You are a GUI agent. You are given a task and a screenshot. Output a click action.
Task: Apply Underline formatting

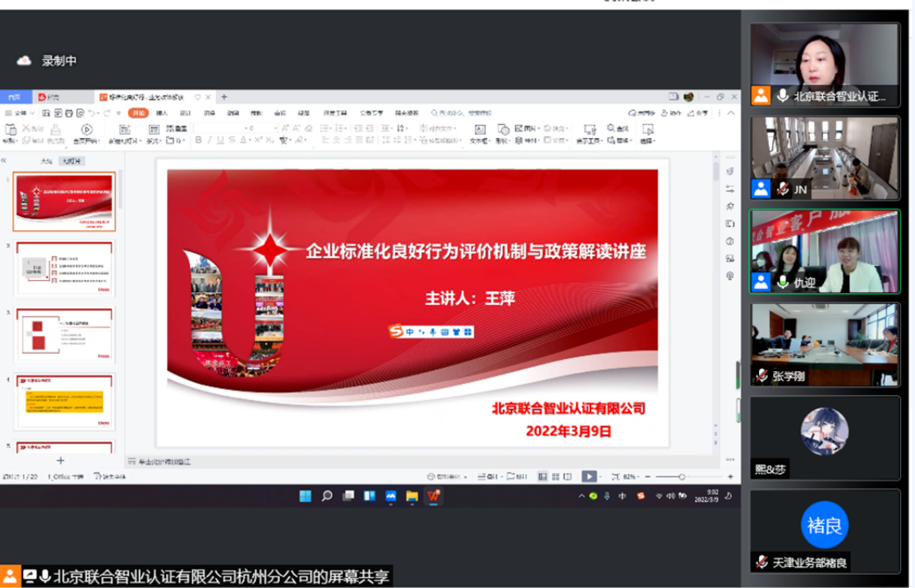[220, 140]
